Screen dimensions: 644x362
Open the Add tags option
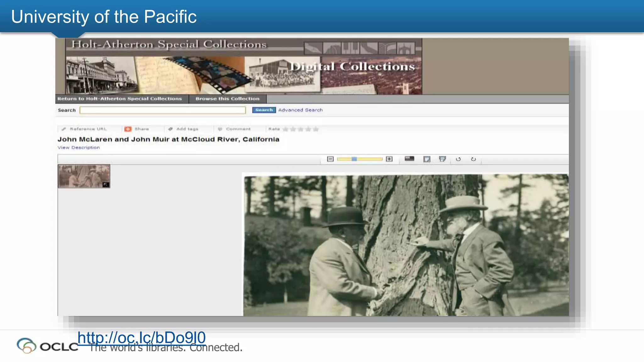click(187, 129)
